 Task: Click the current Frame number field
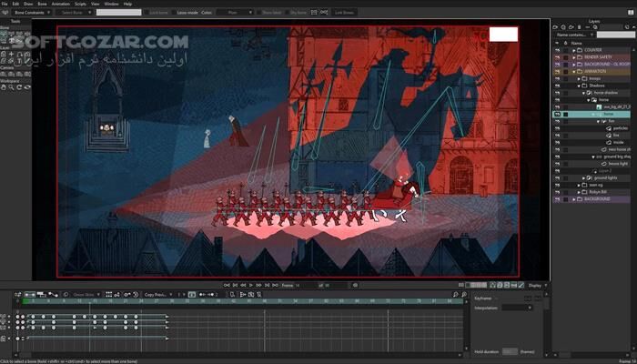(306, 285)
